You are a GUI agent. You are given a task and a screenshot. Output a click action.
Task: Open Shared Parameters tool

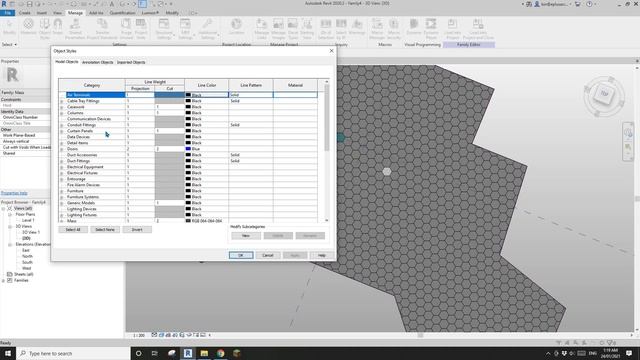coord(75,28)
